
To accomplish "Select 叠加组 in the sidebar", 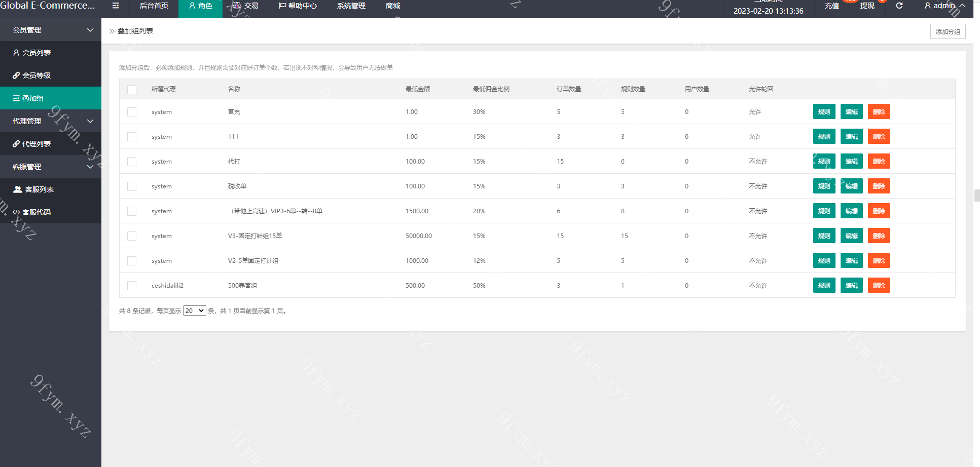I will 51,98.
